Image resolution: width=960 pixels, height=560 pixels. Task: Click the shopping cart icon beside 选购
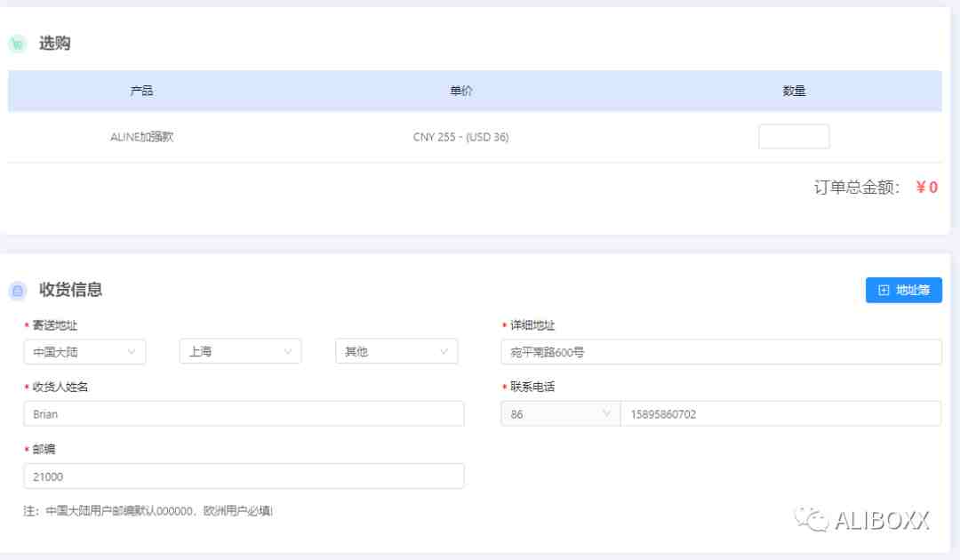coord(18,44)
